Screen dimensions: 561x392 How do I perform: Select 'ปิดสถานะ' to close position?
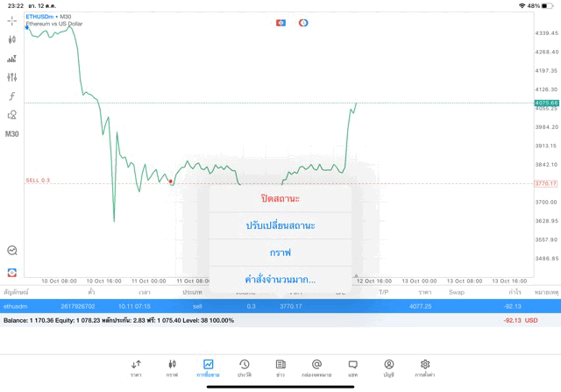280,198
